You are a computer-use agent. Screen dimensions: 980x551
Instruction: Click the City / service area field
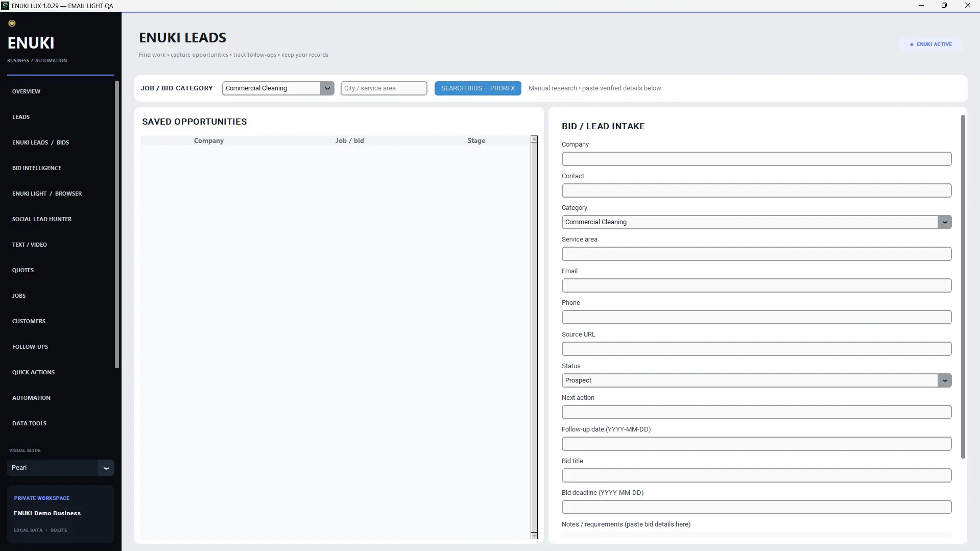pyautogui.click(x=384, y=88)
